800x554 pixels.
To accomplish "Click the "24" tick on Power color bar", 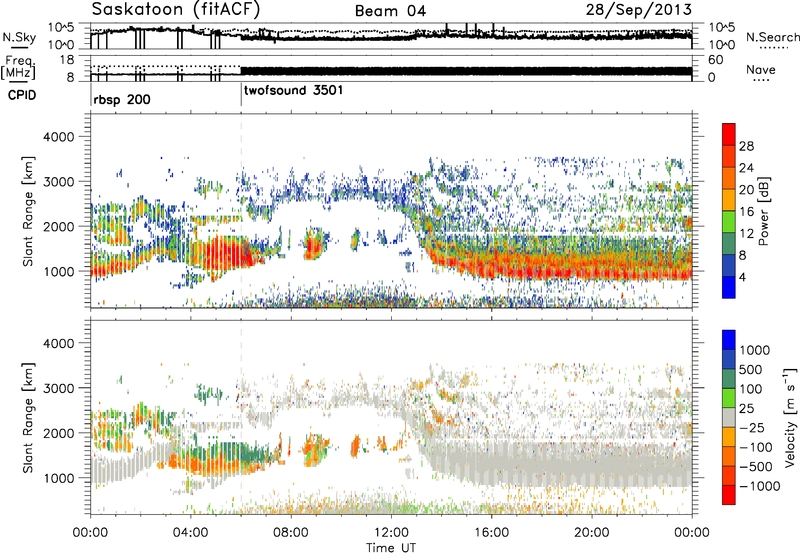I will [746, 168].
